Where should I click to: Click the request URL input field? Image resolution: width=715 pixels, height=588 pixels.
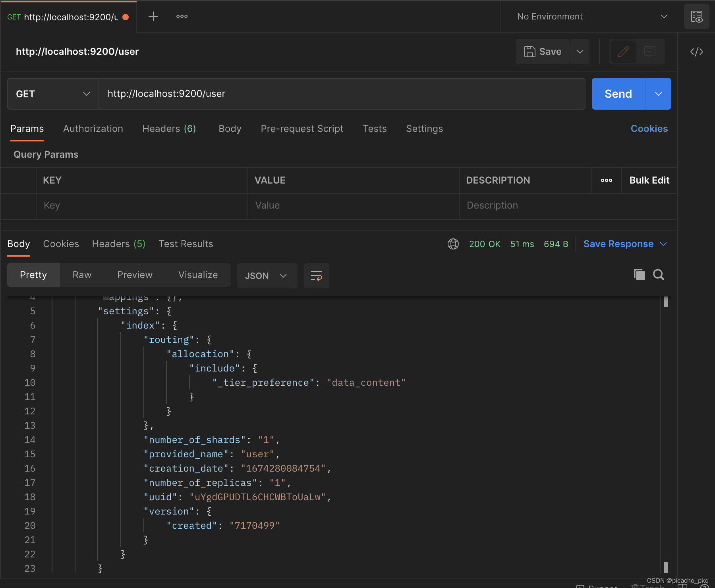[342, 94]
